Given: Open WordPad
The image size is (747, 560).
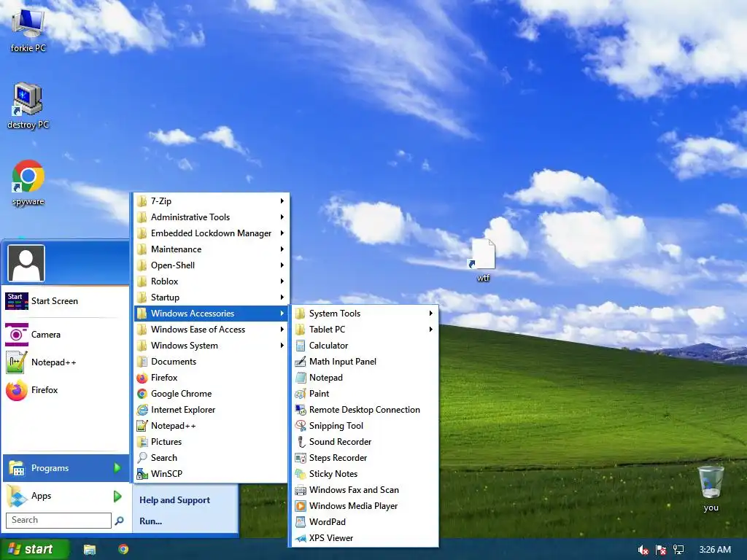Looking at the screenshot, I should coord(365,522).
